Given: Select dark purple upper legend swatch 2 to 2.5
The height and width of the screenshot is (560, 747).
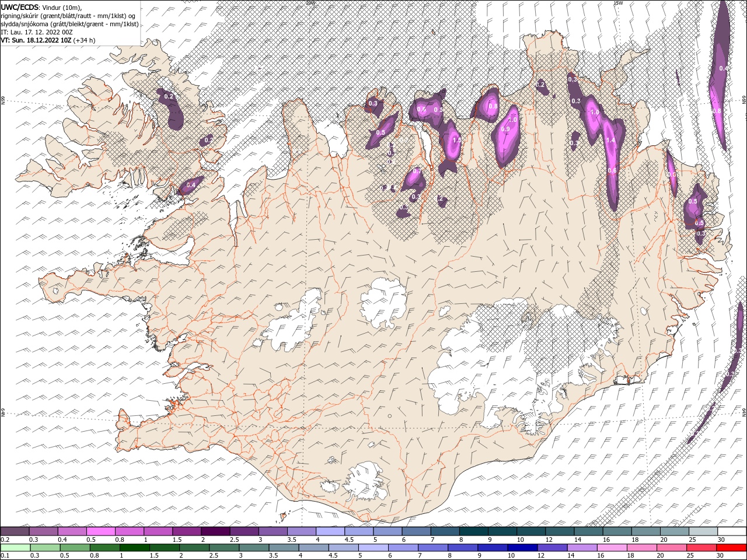Looking at the screenshot, I should pyautogui.click(x=215, y=531).
